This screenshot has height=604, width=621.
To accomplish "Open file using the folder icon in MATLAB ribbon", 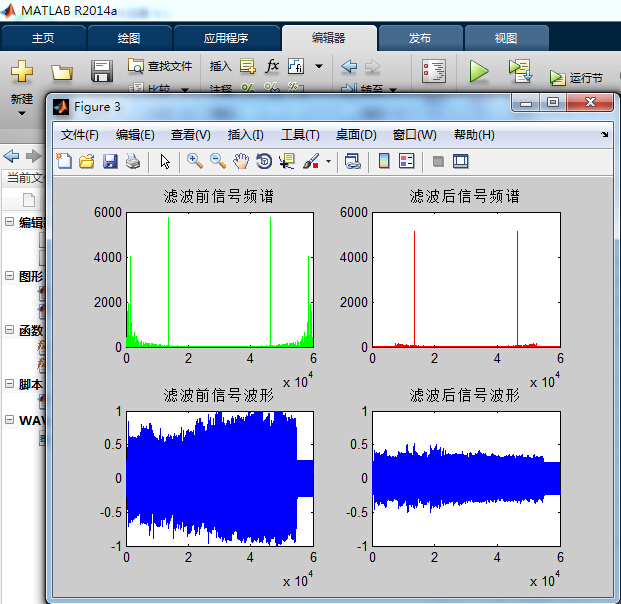I will click(62, 72).
